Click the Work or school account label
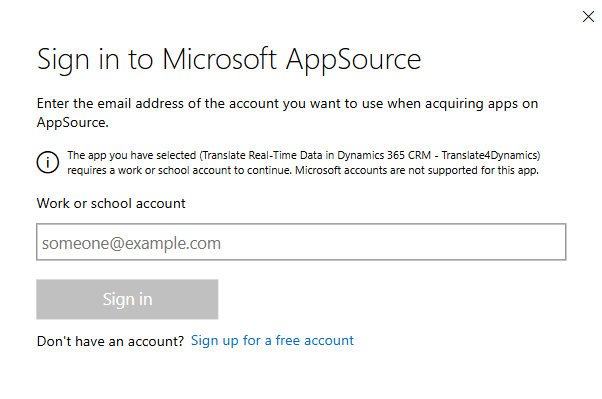Image resolution: width=602 pixels, height=399 pixels. tap(111, 203)
